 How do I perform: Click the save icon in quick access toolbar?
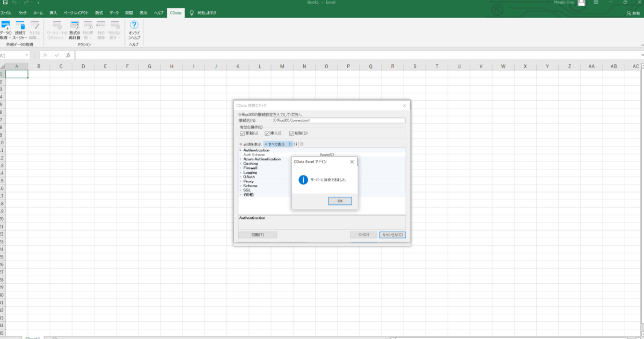click(5, 3)
